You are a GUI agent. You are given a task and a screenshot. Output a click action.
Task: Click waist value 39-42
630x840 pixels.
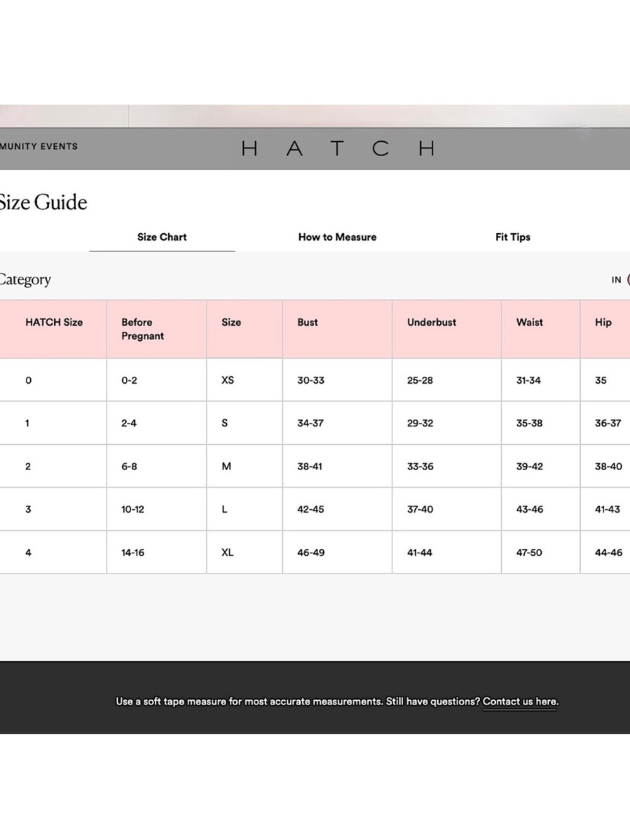click(529, 466)
